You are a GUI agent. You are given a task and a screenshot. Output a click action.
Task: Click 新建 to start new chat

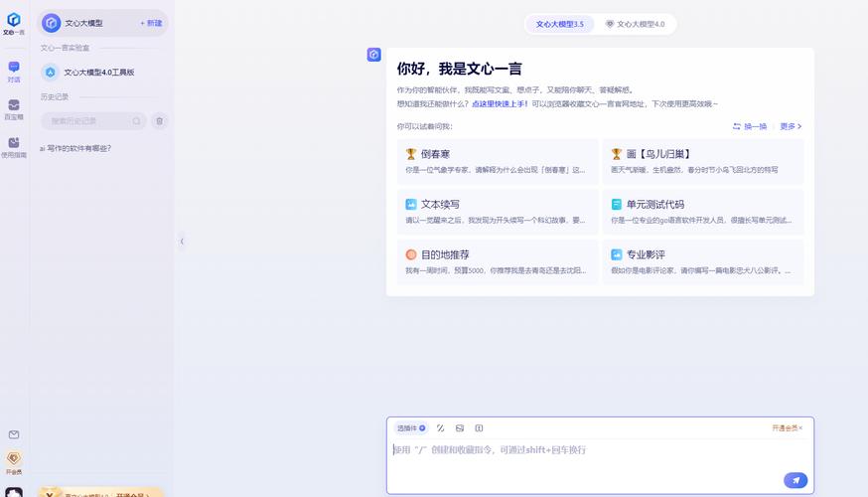point(151,23)
